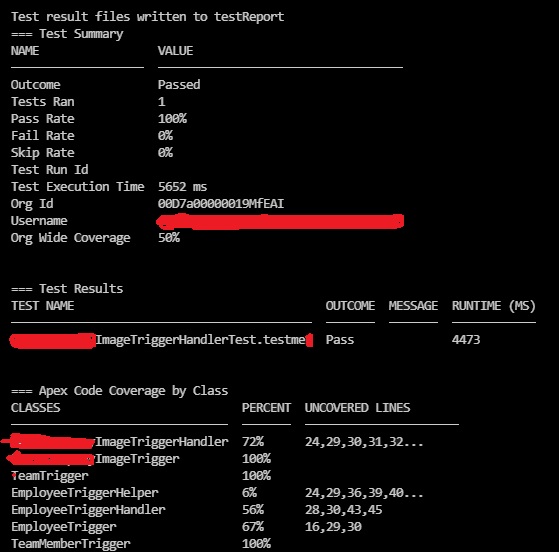The image size is (560, 553).
Task: Click uncovered lines 24,29,30,31,32...
Action: pyautogui.click(x=364, y=442)
